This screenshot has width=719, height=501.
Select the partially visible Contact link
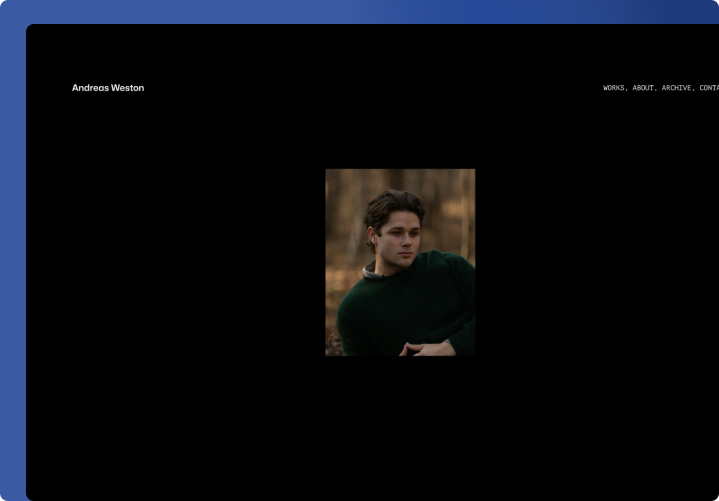(x=708, y=88)
